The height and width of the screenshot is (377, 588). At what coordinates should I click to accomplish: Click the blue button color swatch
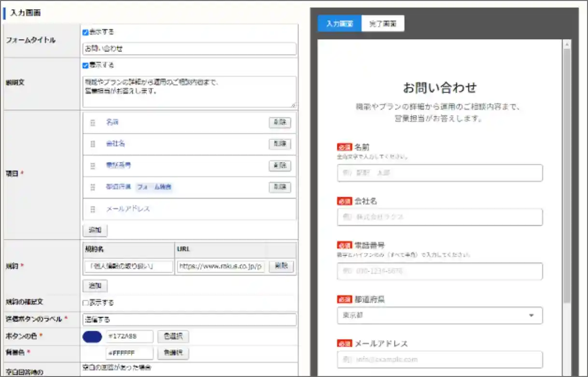92,335
